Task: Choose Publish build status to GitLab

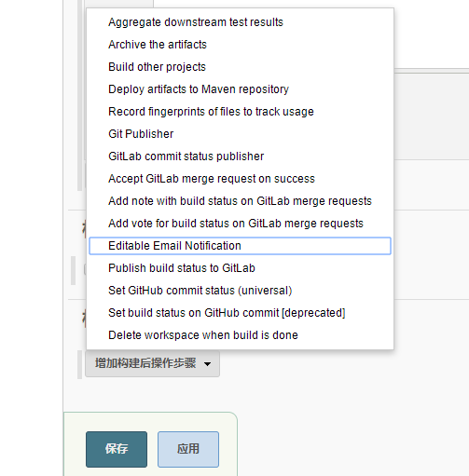Action: point(240,268)
